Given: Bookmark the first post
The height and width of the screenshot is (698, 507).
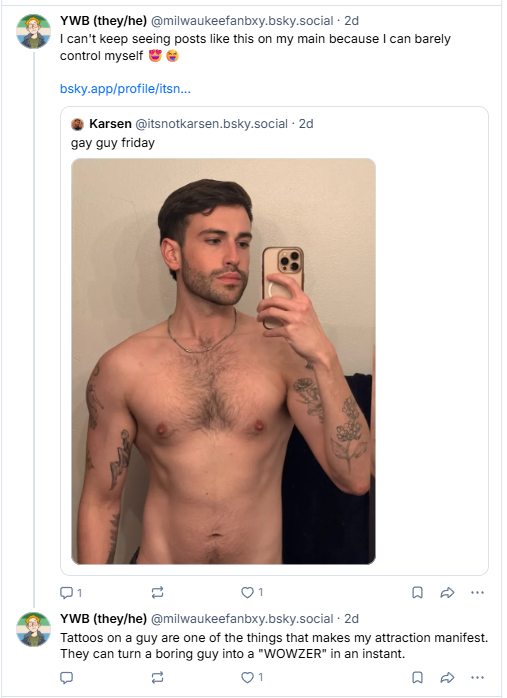Looking at the screenshot, I should [x=417, y=592].
